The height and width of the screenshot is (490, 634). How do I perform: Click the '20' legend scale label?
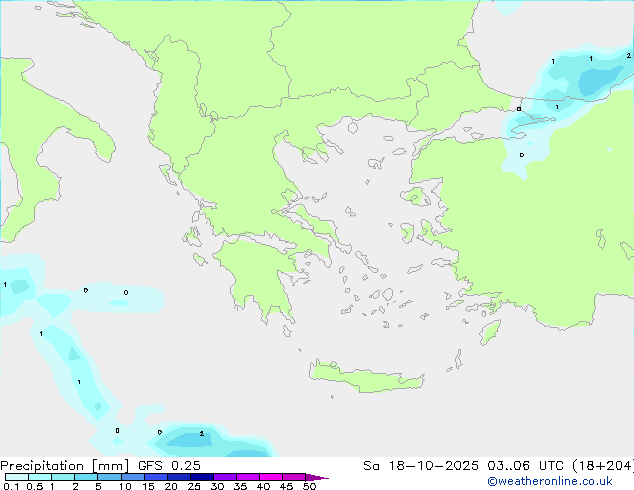171,486
